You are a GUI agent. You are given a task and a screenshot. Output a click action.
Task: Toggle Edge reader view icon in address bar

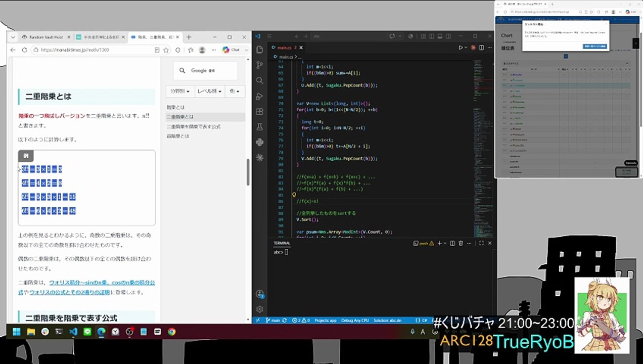tap(157, 50)
